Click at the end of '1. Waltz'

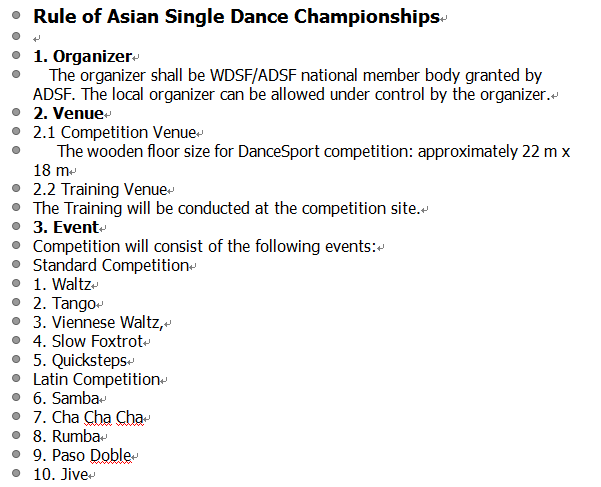[92, 285]
